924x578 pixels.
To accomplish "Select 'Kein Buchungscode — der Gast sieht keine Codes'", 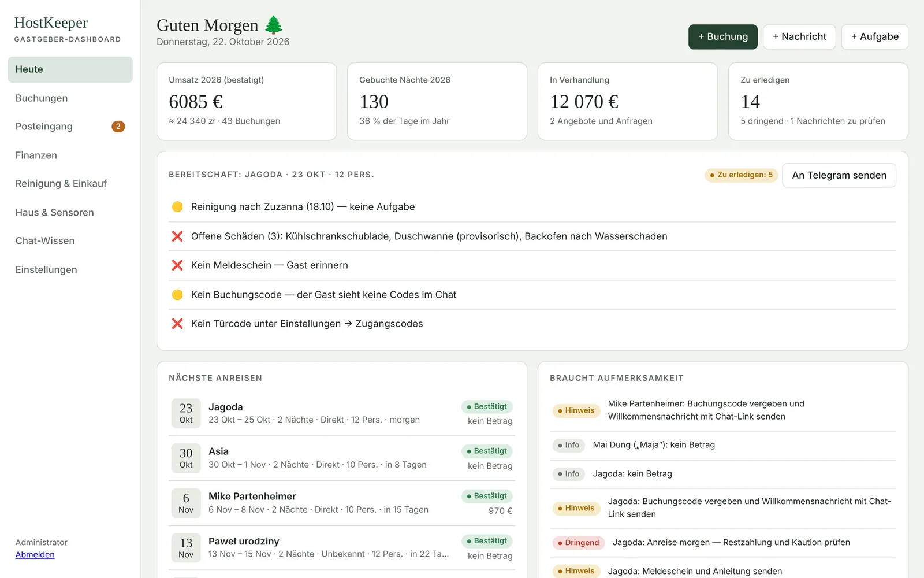I will (323, 295).
